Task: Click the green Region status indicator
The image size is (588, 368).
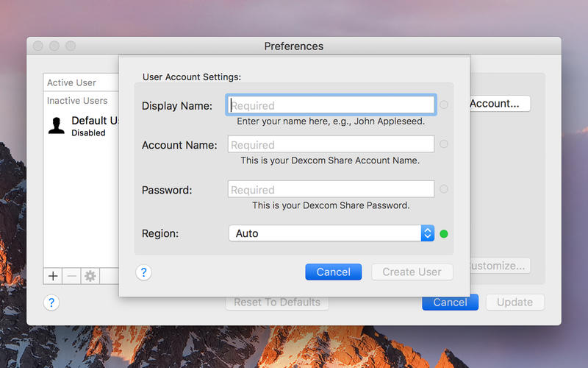Action: point(443,234)
